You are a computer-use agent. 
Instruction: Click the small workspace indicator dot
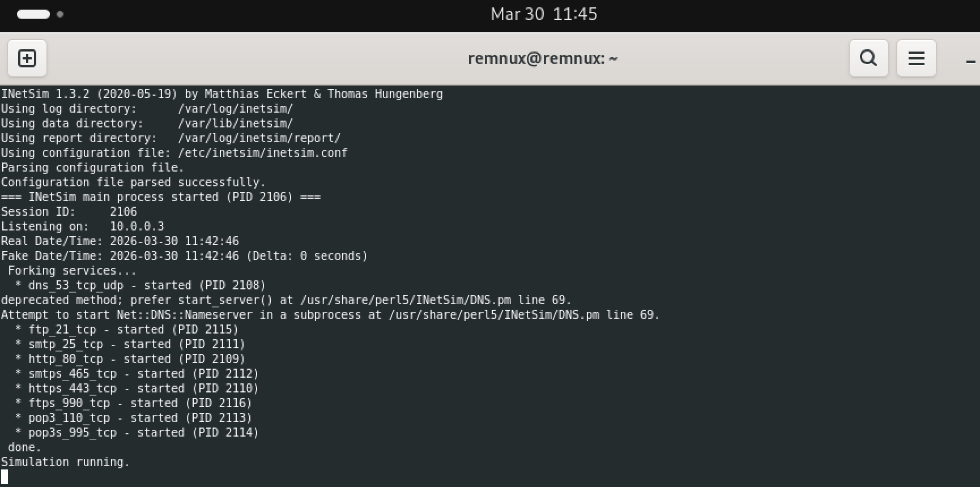(x=60, y=14)
